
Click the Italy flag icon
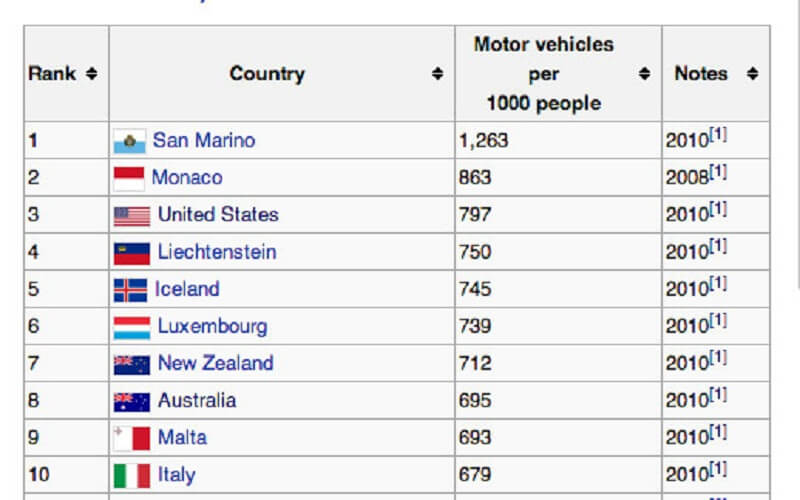click(x=132, y=476)
